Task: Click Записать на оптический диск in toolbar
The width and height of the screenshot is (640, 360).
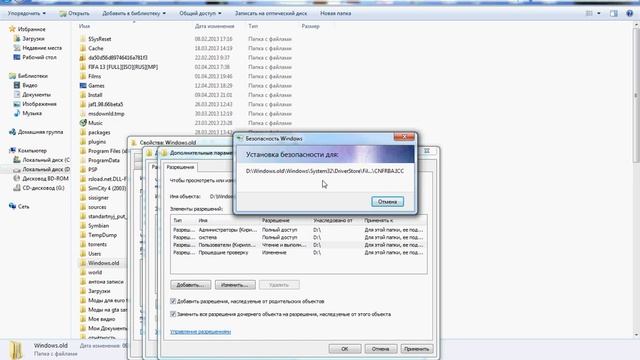Action: [271, 13]
